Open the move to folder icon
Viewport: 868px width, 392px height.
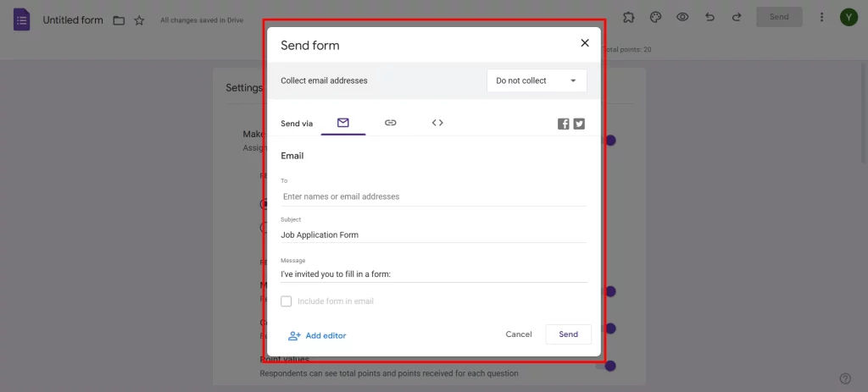[x=119, y=20]
